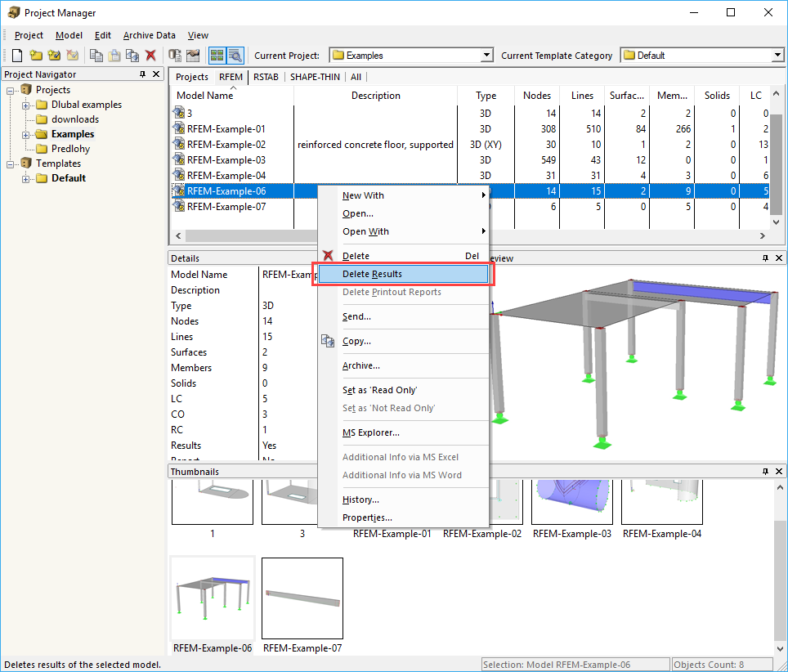Click the red X Delete toolbar icon
The image size is (788, 672).
pyautogui.click(x=150, y=56)
